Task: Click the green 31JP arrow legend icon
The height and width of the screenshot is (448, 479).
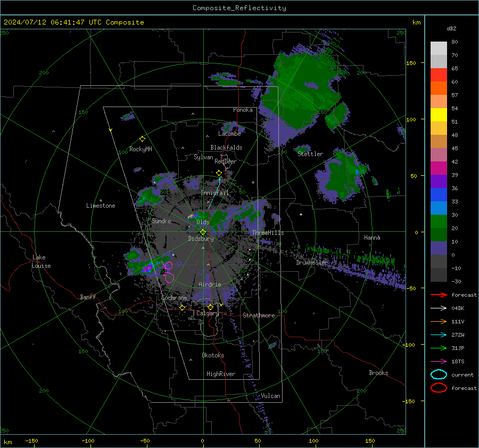Action: click(439, 348)
